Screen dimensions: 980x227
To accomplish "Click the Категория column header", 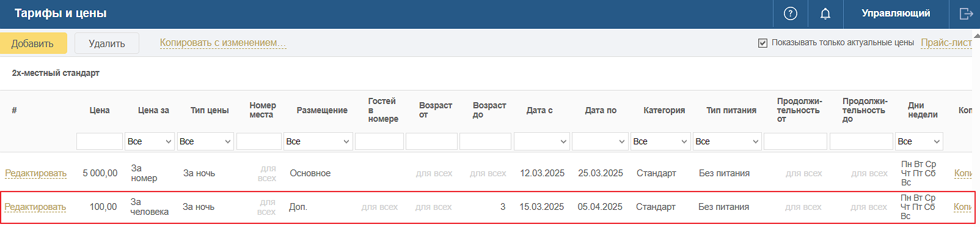I will pyautogui.click(x=664, y=110).
